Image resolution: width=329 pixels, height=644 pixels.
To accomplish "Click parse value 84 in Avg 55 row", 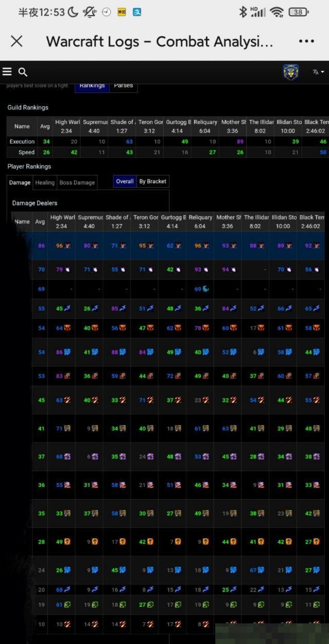I will (x=226, y=309).
